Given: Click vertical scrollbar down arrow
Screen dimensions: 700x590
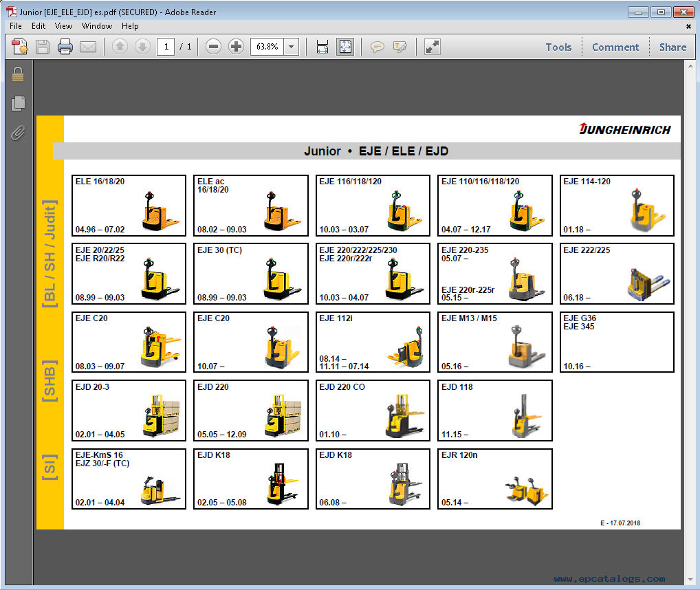Looking at the screenshot, I should 690,579.
